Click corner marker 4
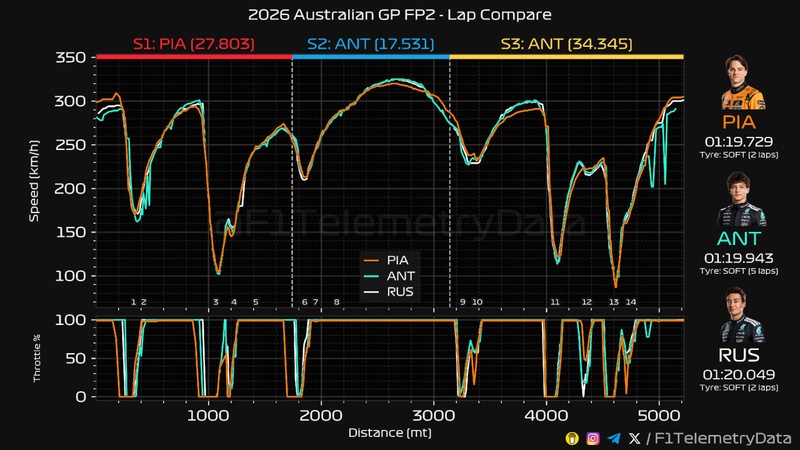The height and width of the screenshot is (450, 800). [234, 302]
